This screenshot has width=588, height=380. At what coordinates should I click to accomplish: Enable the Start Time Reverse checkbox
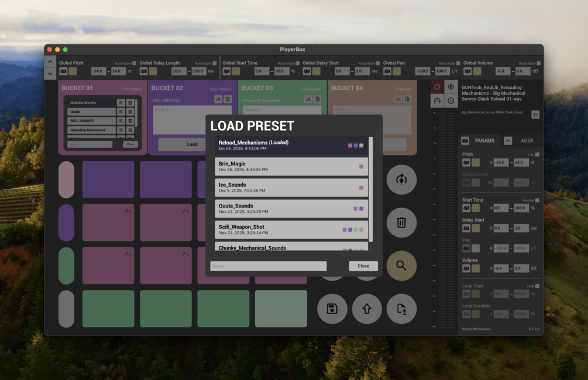tap(537, 200)
